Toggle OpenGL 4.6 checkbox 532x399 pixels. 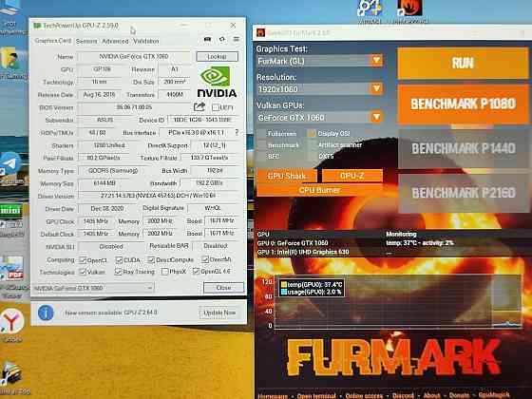coord(196,271)
